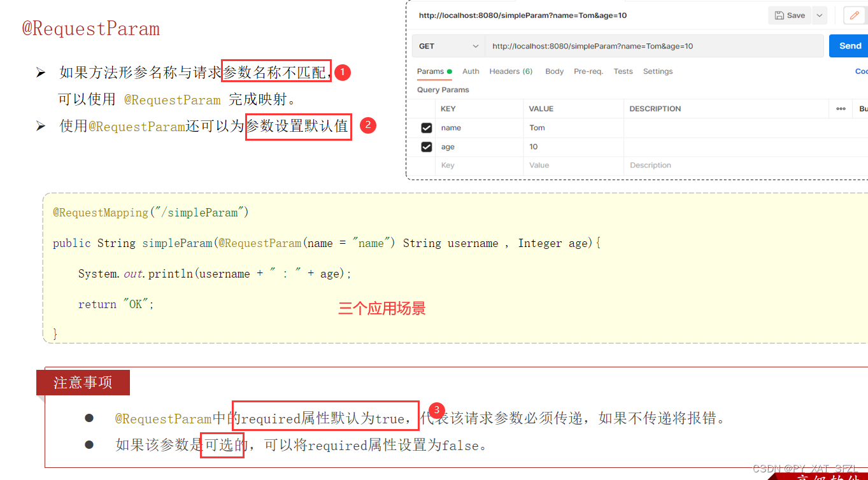Image resolution: width=868 pixels, height=480 pixels.
Task: Click the @RequestParam slide heading
Action: [x=91, y=29]
